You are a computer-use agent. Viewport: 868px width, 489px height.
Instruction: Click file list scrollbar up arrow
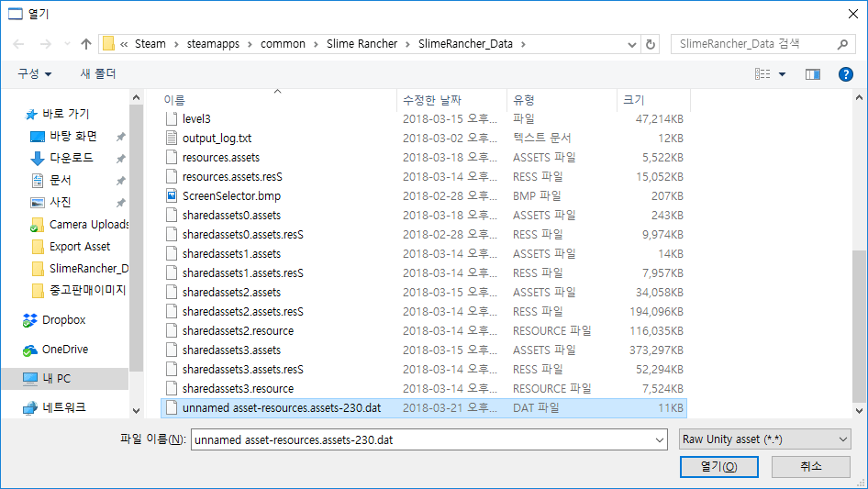pos(859,97)
